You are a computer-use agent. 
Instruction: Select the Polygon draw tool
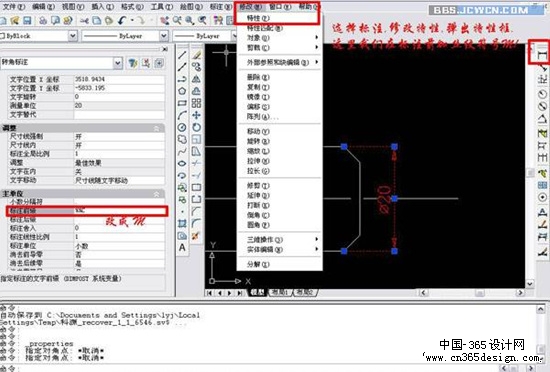(x=182, y=91)
